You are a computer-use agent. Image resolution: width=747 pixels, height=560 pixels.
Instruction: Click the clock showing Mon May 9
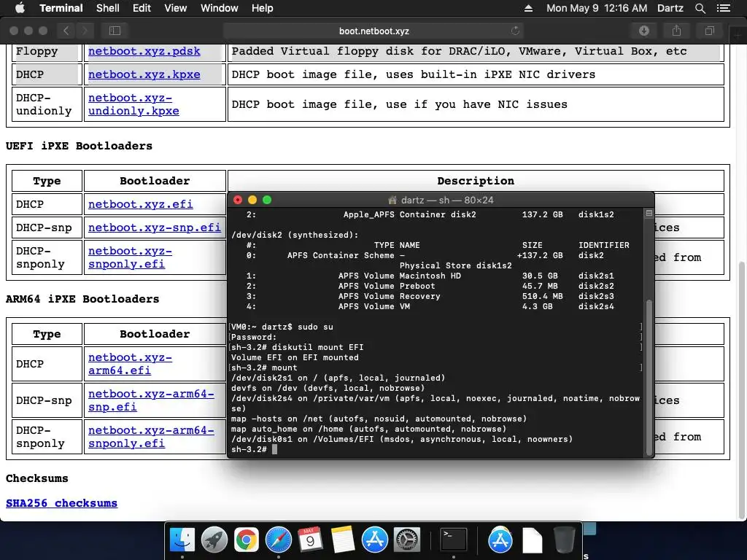pos(597,8)
